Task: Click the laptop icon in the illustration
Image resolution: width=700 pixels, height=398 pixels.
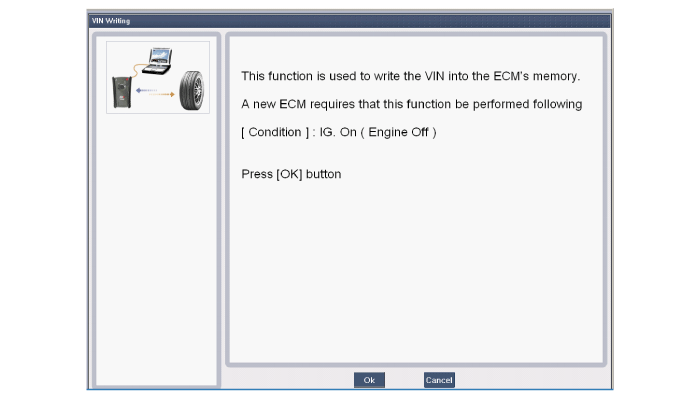Action: (157, 61)
